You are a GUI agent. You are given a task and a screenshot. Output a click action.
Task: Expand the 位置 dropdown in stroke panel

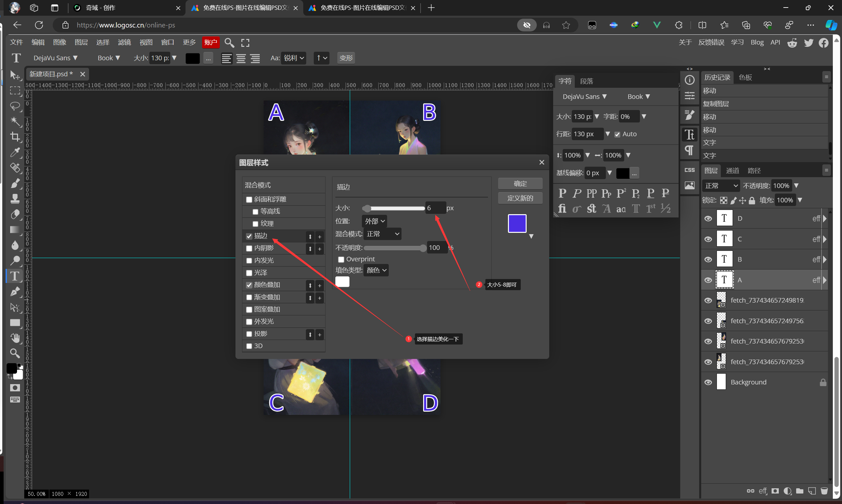[x=374, y=220]
